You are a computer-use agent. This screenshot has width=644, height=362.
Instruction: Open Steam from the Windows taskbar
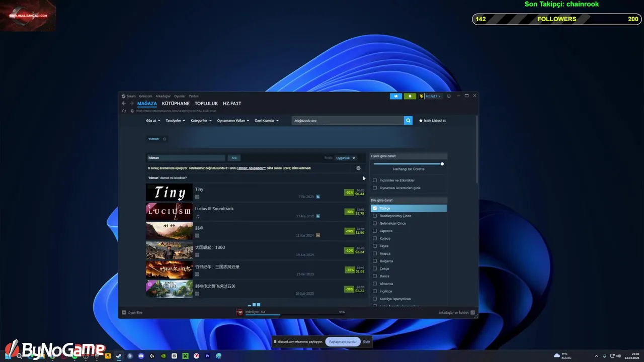click(119, 356)
